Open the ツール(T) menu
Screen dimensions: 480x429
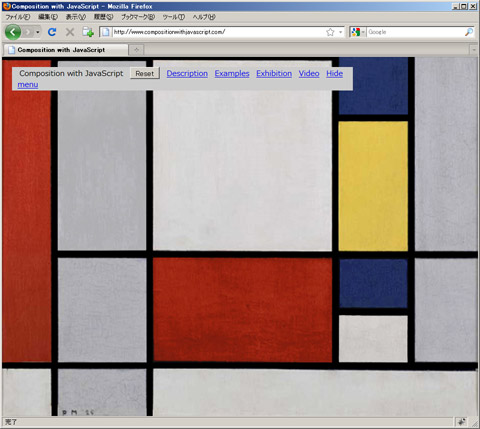tap(174, 17)
